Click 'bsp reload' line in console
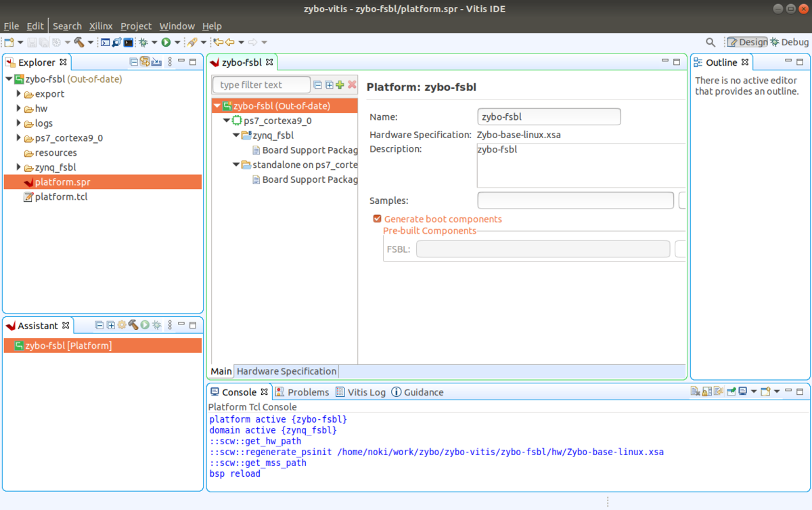The image size is (812, 510). coord(235,473)
